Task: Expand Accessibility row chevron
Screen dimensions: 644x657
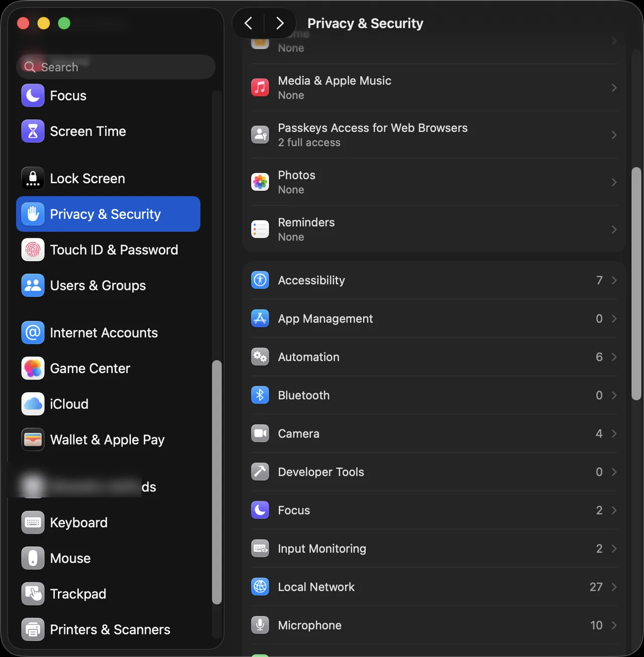Action: coord(614,280)
